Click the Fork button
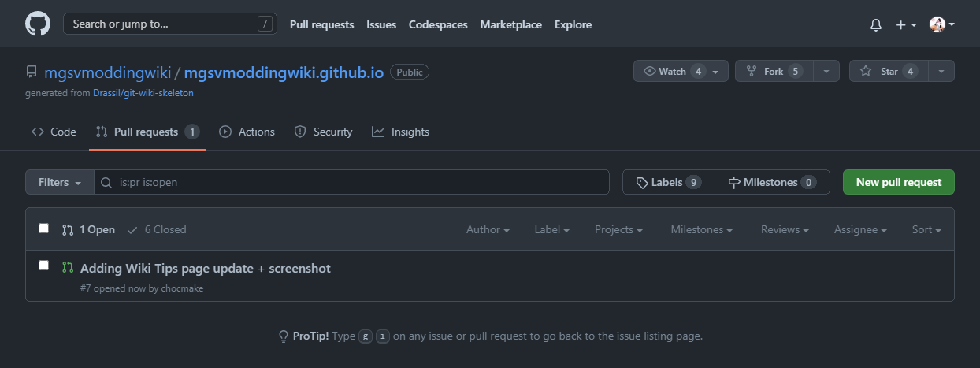This screenshot has width=980, height=368. 774,71
